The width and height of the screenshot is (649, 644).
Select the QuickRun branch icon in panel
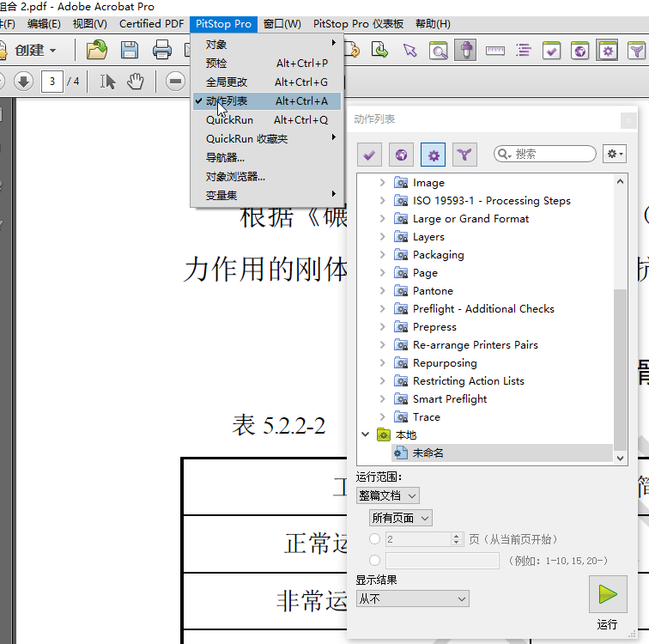[x=464, y=155]
